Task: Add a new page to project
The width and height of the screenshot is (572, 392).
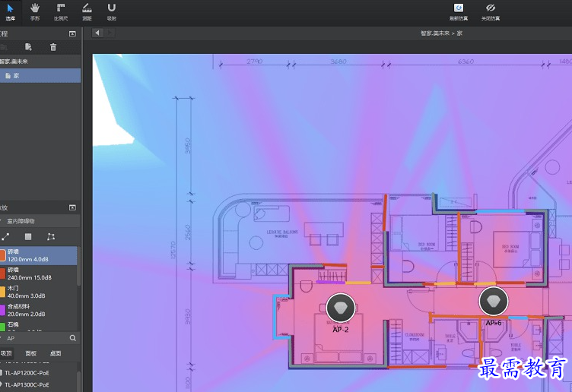Action: pyautogui.click(x=28, y=47)
